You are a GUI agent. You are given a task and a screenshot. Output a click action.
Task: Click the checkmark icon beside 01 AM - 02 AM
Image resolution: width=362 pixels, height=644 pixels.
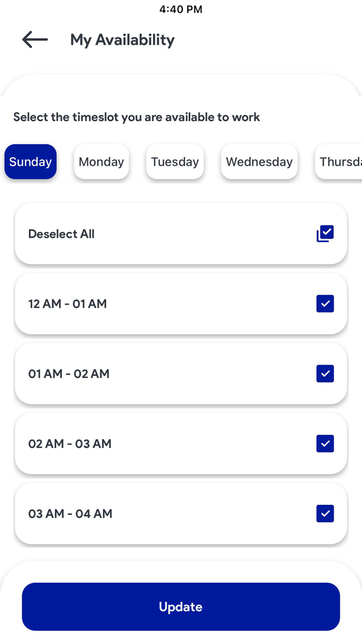(x=325, y=373)
